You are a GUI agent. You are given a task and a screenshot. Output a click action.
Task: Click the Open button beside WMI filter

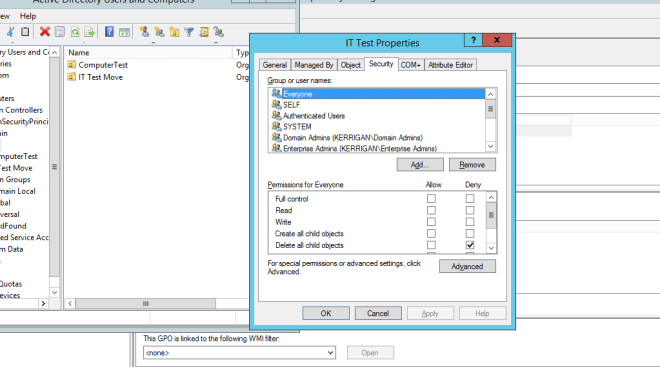point(370,353)
